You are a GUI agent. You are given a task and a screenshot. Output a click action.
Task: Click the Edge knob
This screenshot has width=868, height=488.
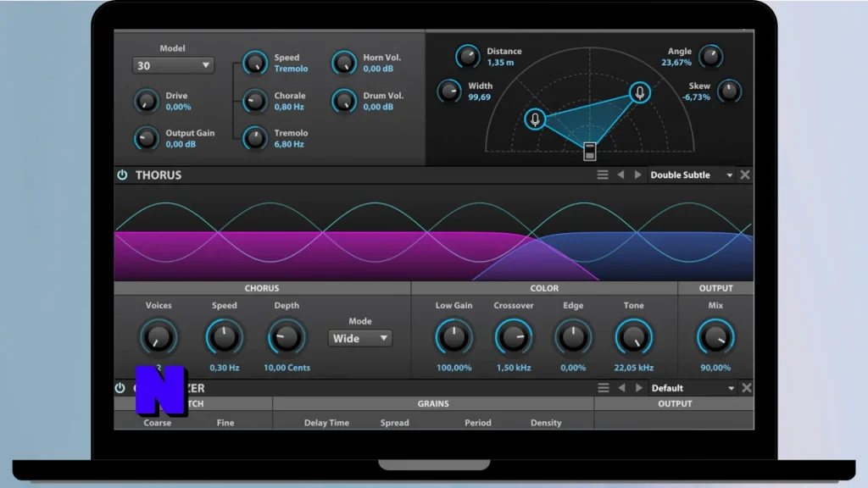(x=573, y=337)
